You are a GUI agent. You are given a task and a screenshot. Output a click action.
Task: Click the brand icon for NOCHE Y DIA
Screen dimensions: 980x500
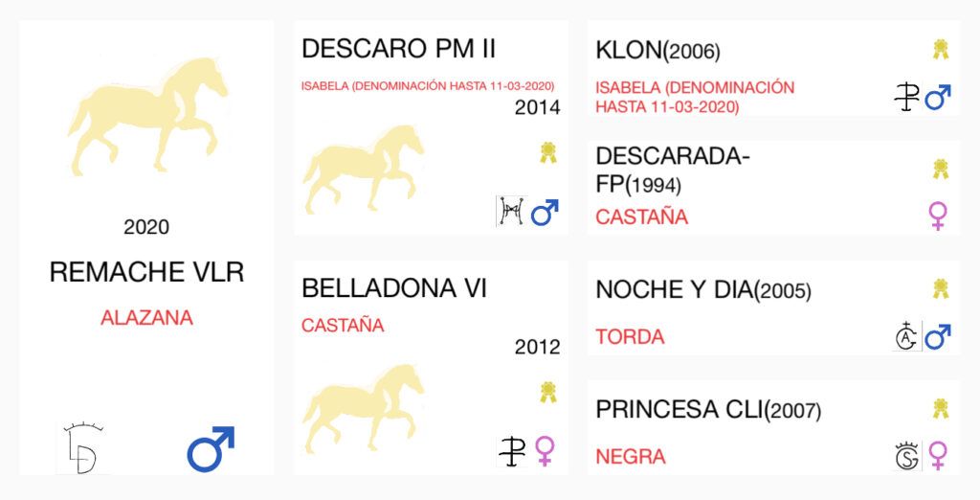[906, 336]
